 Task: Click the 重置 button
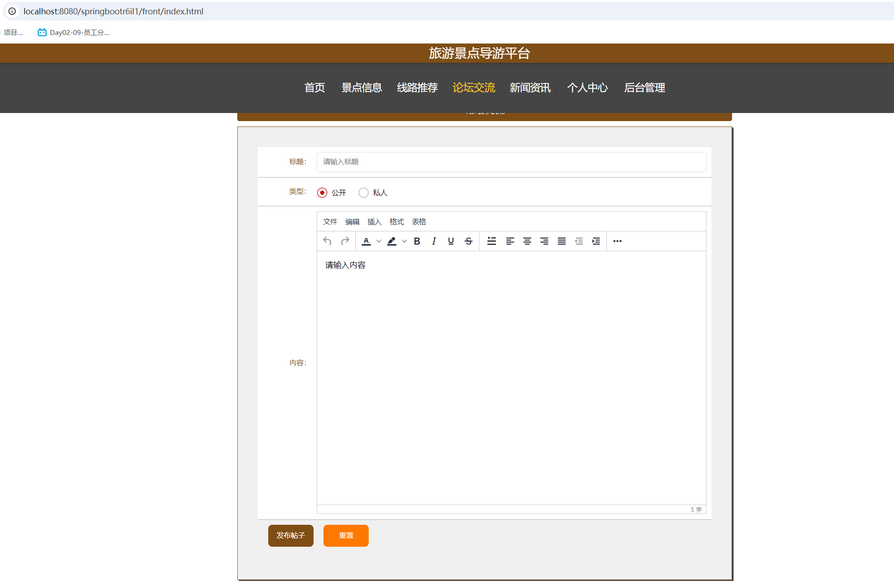(x=345, y=536)
